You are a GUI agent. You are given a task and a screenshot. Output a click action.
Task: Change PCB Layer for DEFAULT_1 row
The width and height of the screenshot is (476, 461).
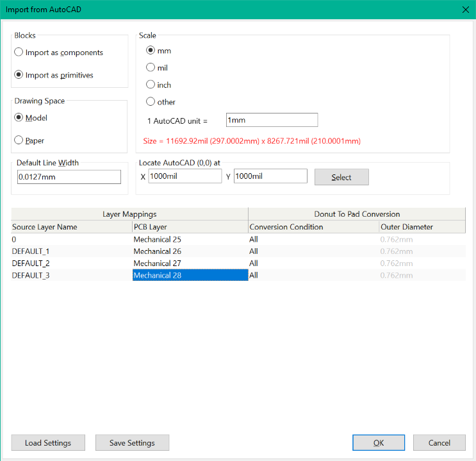[190, 251]
